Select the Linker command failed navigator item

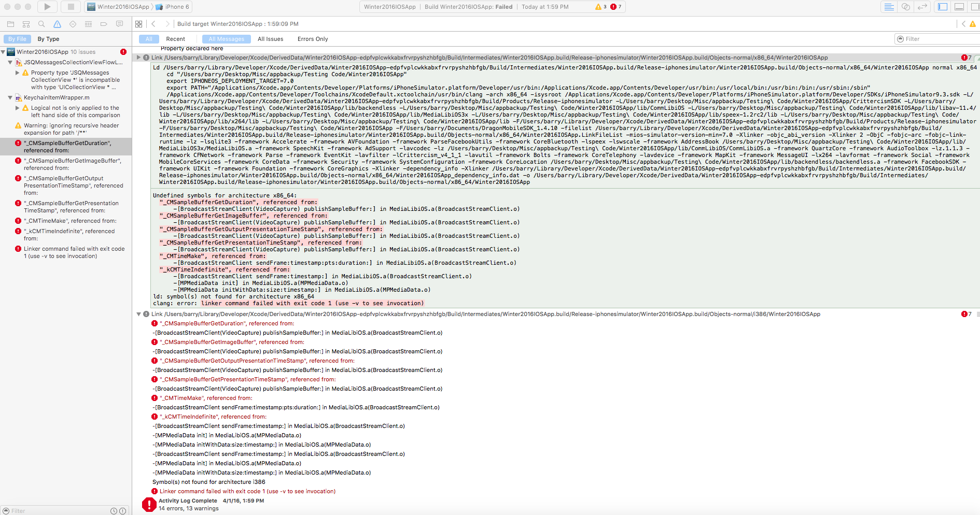66,252
